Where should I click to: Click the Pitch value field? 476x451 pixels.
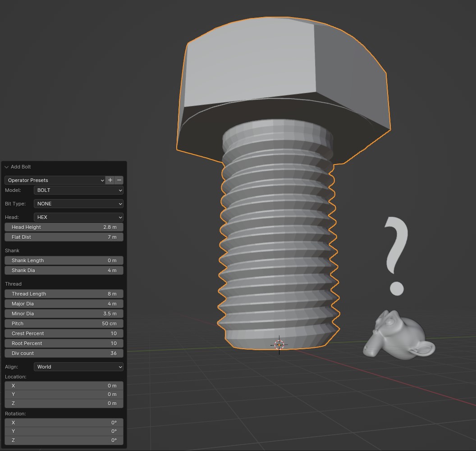click(64, 323)
